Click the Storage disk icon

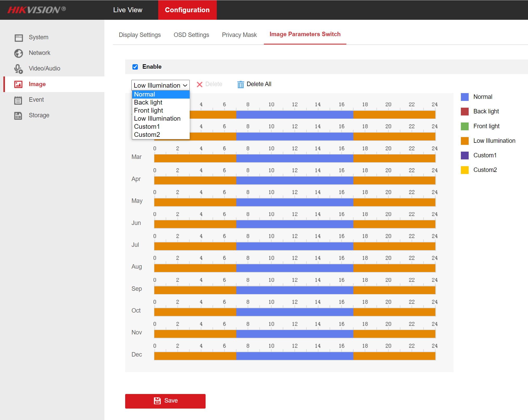(x=18, y=115)
